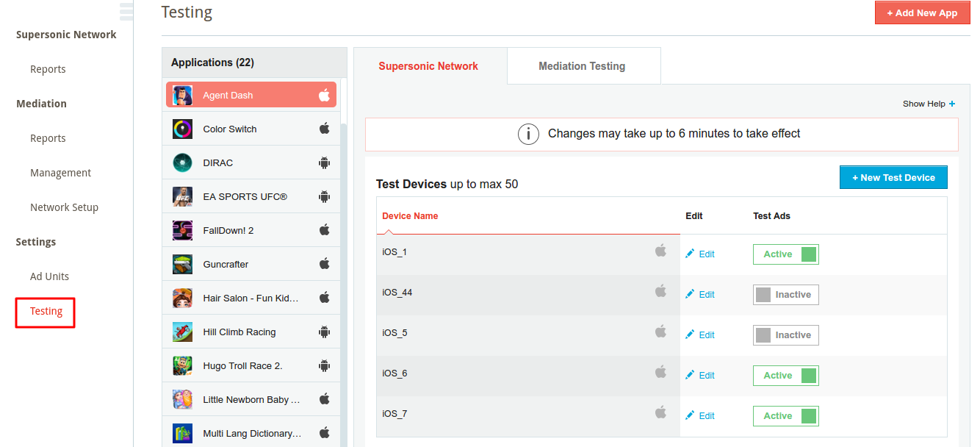Viewport: 980px width, 447px height.
Task: Switch to the Mediation Testing tab
Action: [x=582, y=66]
